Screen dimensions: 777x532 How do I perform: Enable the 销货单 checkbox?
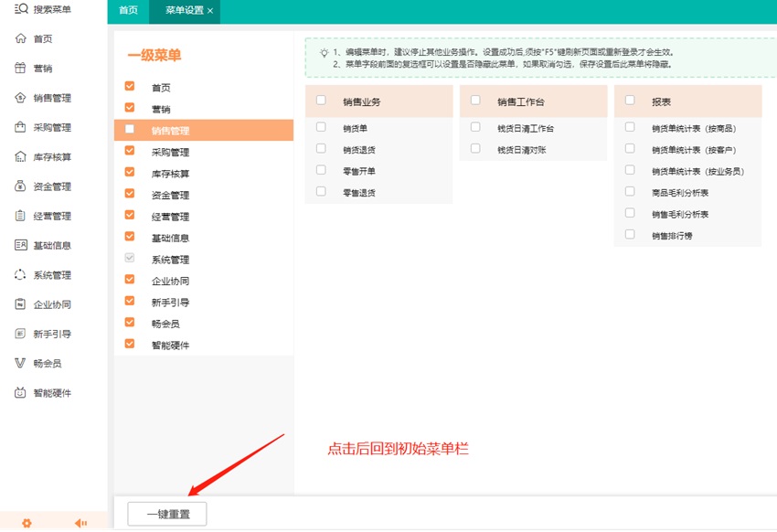(321, 128)
